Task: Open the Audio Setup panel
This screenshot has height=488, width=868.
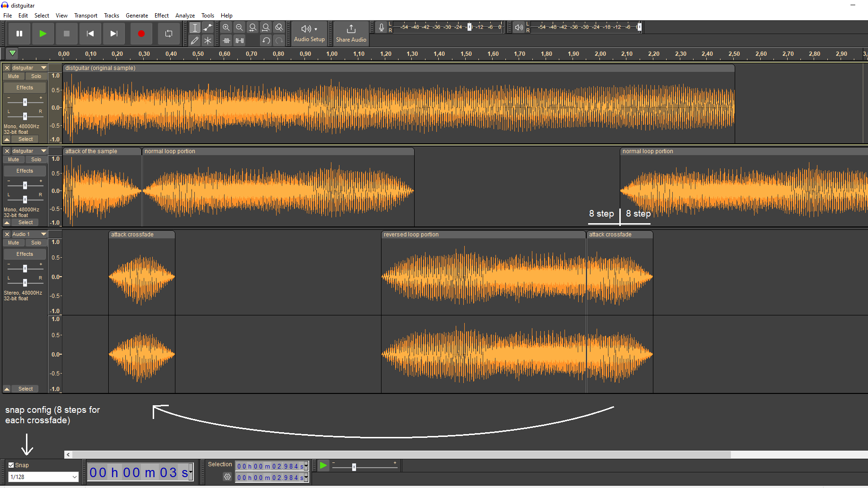Action: [308, 33]
